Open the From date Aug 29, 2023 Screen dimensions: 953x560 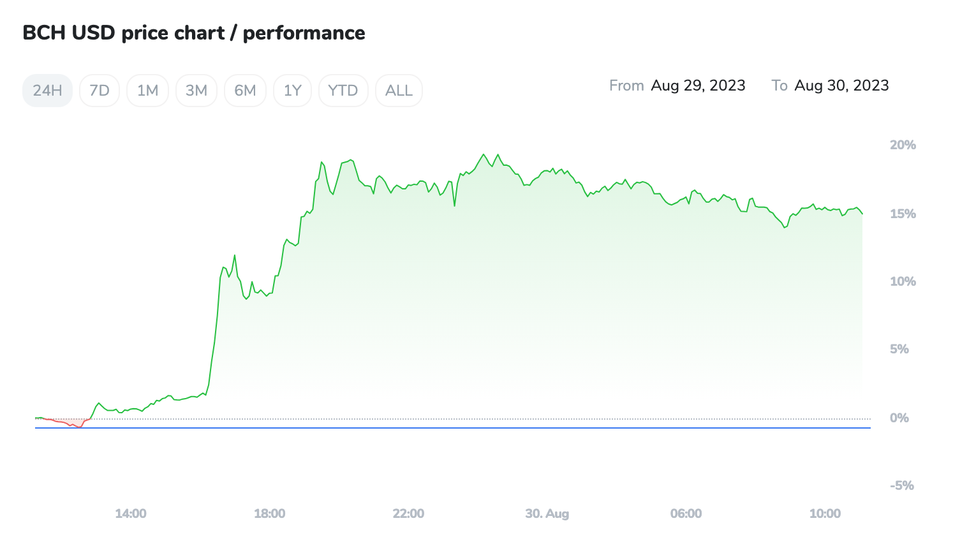[x=698, y=85]
